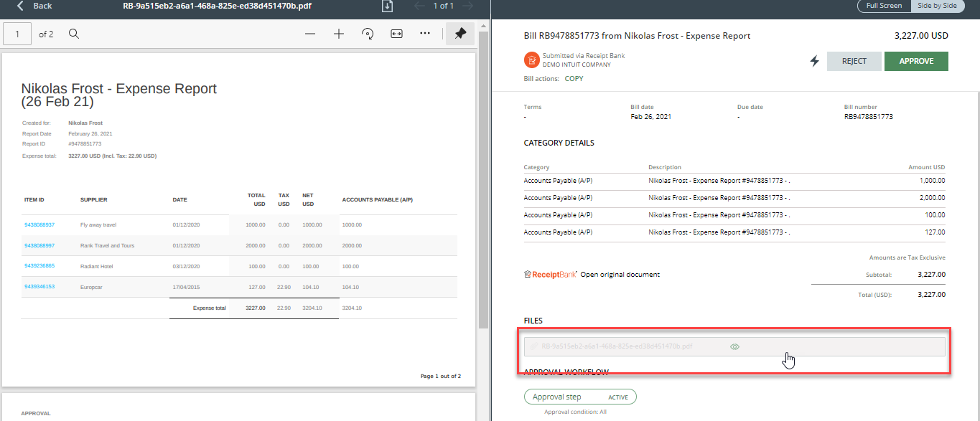This screenshot has height=421, width=980.
Task: Pin the PDF viewer toolbar
Action: click(x=459, y=34)
